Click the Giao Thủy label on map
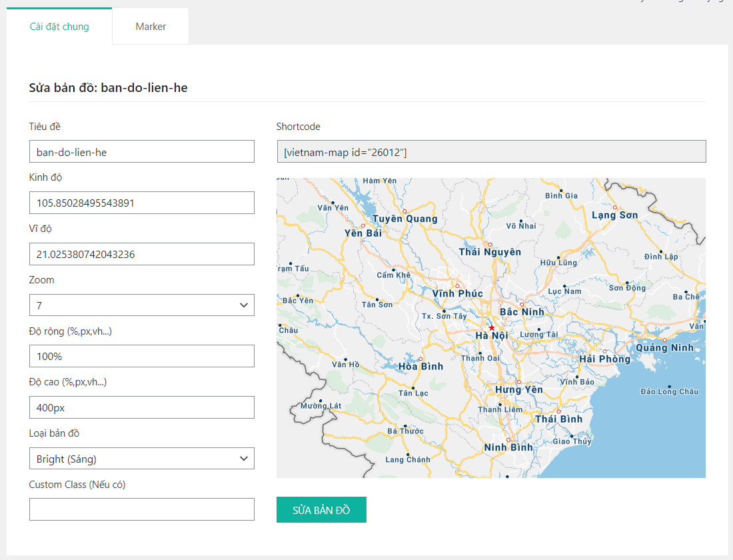This screenshot has width=733, height=560. pos(572,441)
